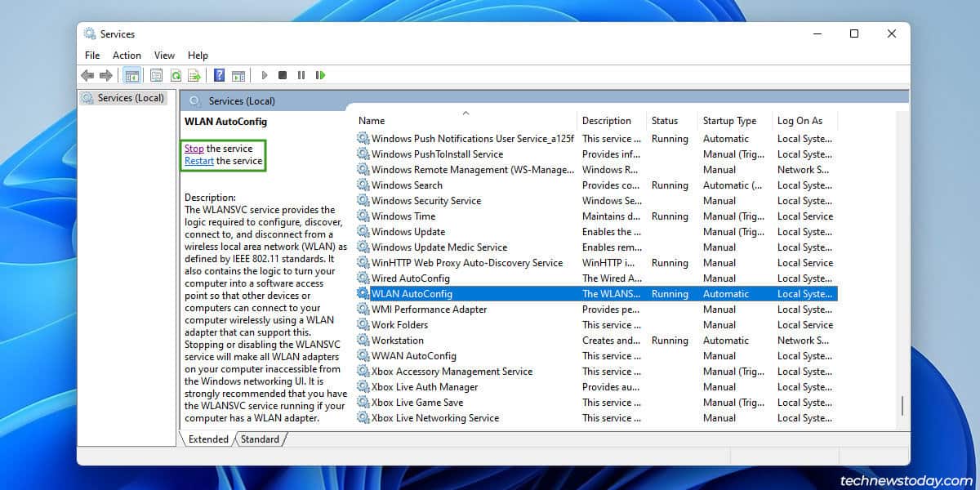Open Help via blue question icon
The height and width of the screenshot is (490, 980).
(x=219, y=75)
